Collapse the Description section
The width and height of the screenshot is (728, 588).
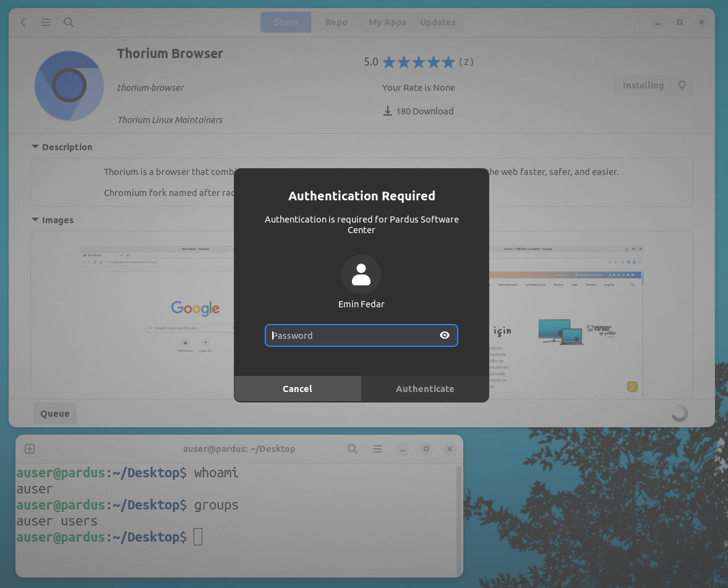pos(35,147)
